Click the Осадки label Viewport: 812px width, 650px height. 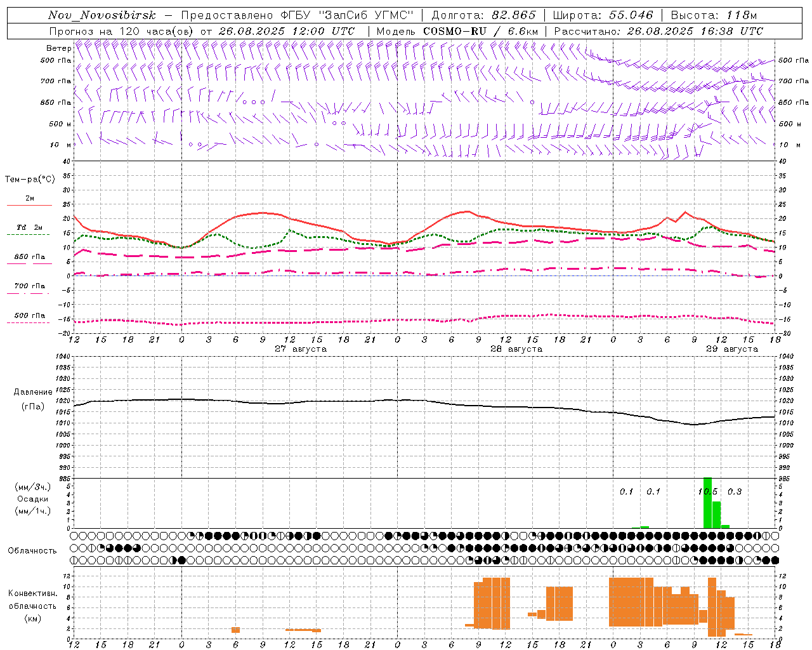(33, 499)
